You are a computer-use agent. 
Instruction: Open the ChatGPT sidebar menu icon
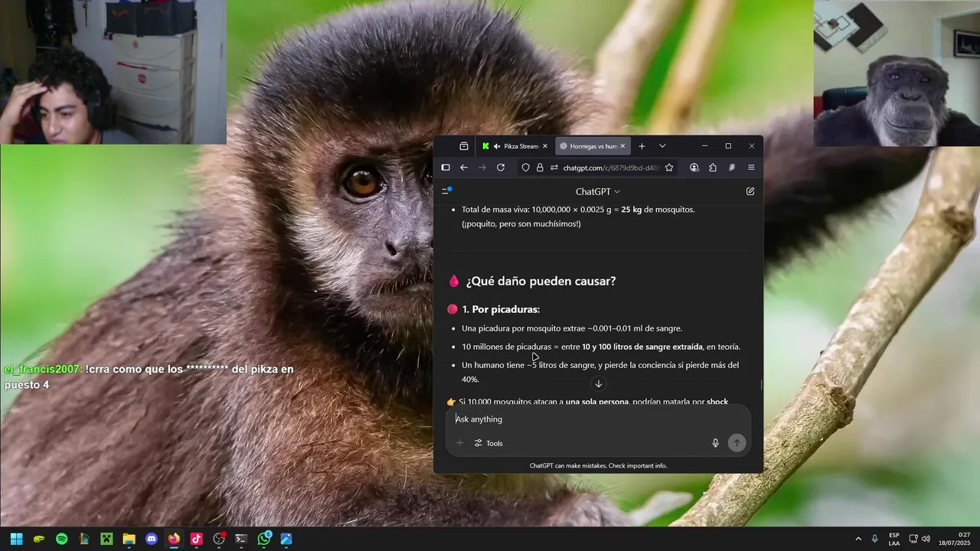pyautogui.click(x=446, y=191)
